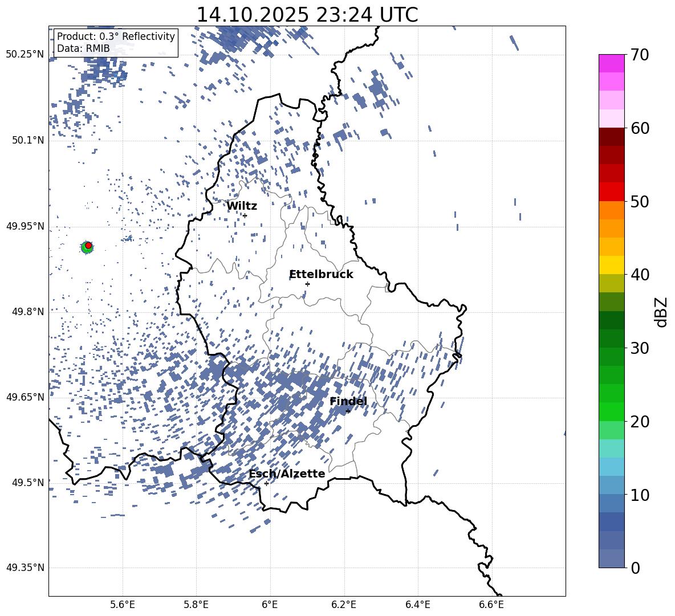Viewport: 675px width, 616px height.
Task: Pick the light cyan swatch below 20
Action: [611, 448]
